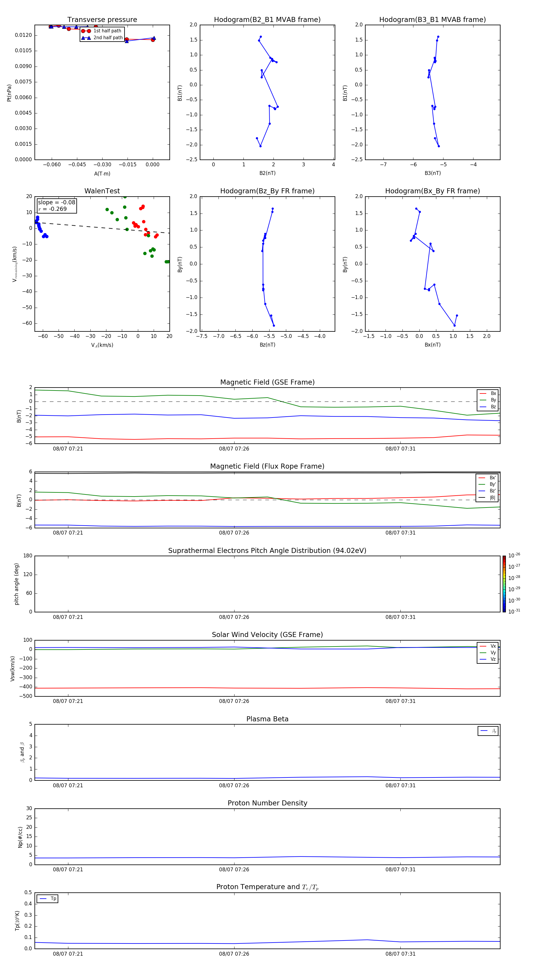Click the 'Hodogram(B2_B1 MVAB frame)' title
The width and height of the screenshot is (535, 980).
coord(267,20)
